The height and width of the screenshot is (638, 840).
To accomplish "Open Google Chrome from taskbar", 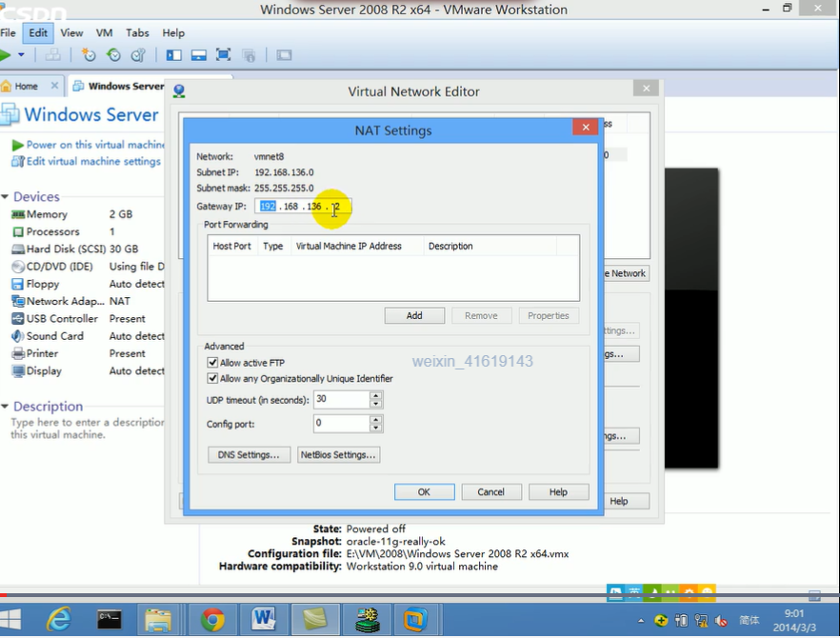I will pos(212,620).
